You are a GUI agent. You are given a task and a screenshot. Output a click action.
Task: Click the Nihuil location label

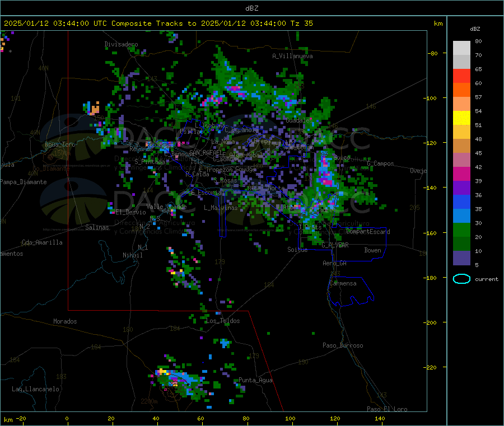tap(132, 255)
